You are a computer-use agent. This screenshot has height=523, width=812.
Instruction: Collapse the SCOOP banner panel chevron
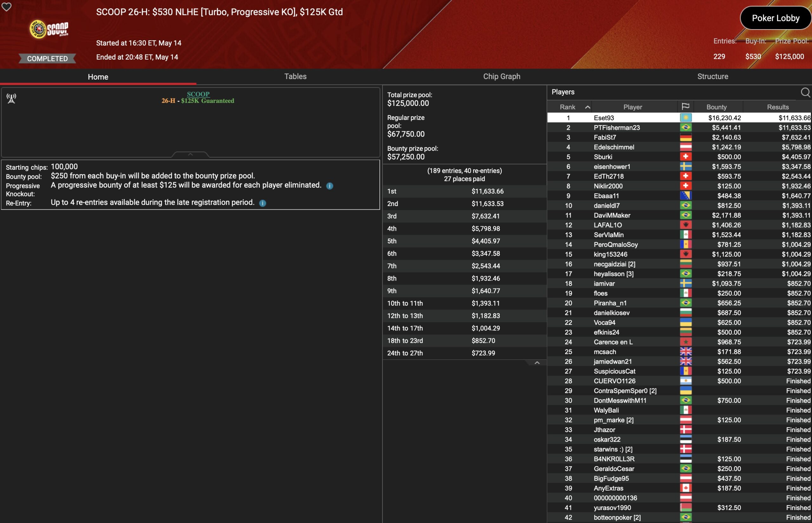click(x=190, y=155)
